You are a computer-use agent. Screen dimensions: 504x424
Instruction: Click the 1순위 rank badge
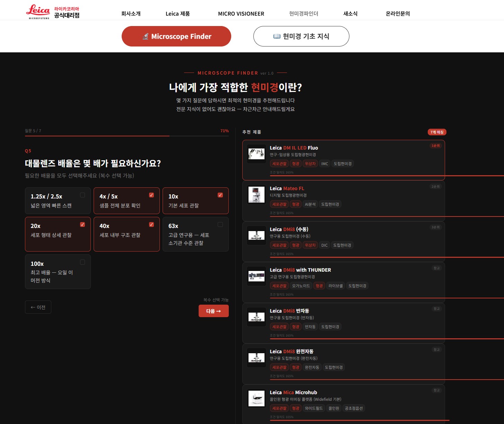(x=436, y=146)
